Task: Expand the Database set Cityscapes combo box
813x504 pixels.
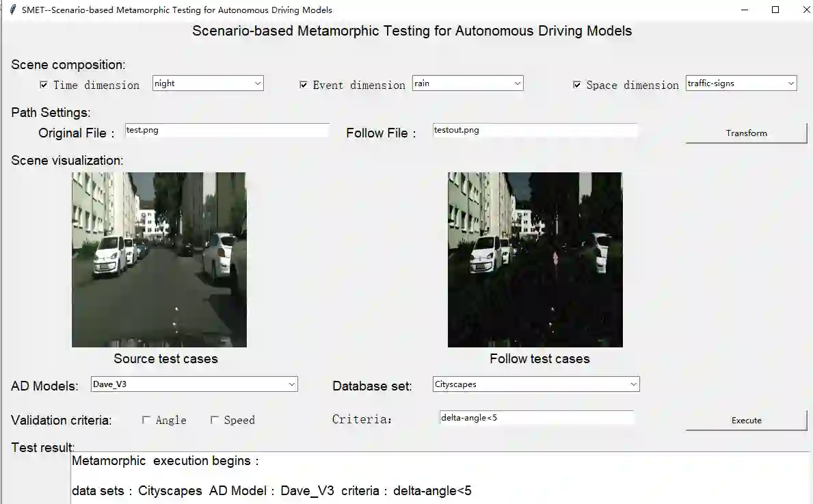Action: click(x=536, y=384)
